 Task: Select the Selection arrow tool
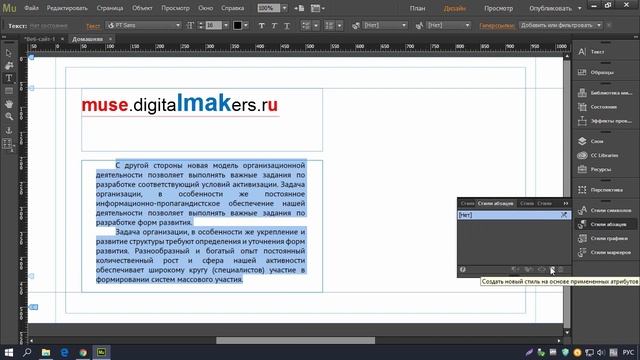coord(9,53)
